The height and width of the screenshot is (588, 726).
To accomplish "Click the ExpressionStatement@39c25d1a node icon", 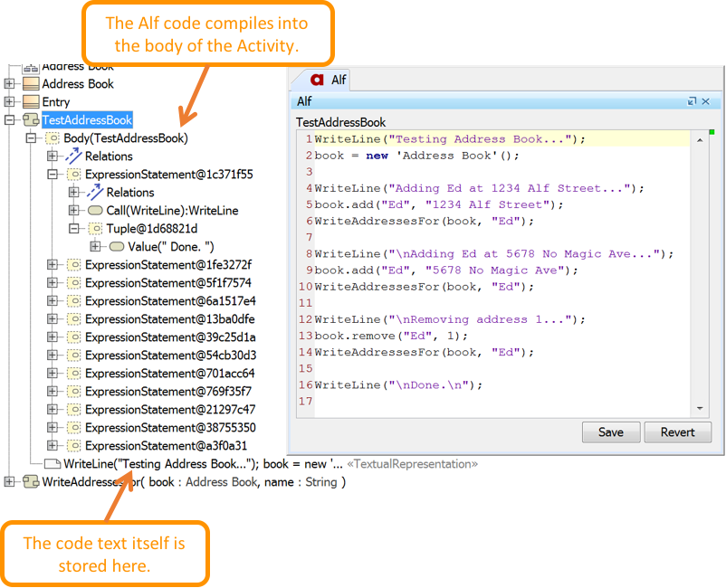I will tap(73, 337).
